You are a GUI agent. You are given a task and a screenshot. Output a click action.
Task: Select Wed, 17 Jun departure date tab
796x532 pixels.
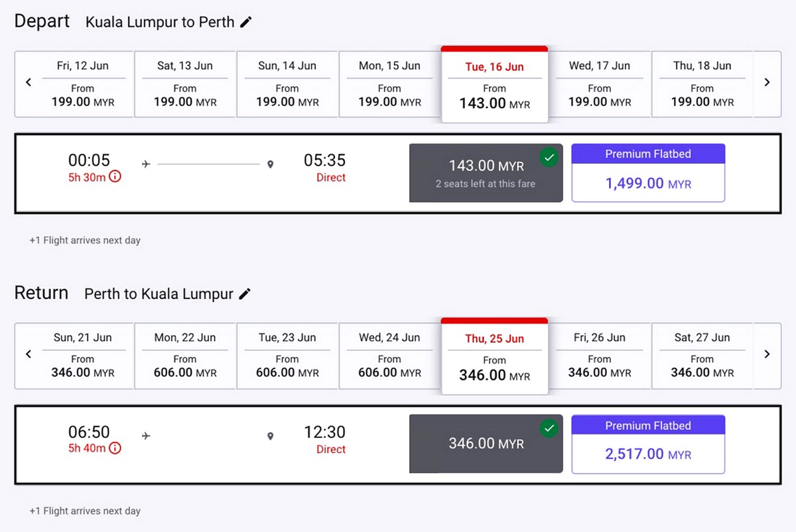(600, 84)
